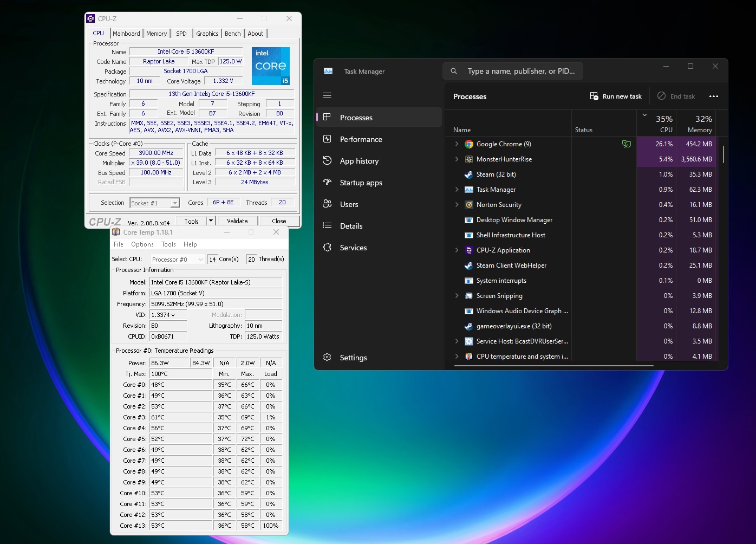The width and height of the screenshot is (756, 544).
Task: Expand the CPU-Z Application process row
Action: point(457,250)
